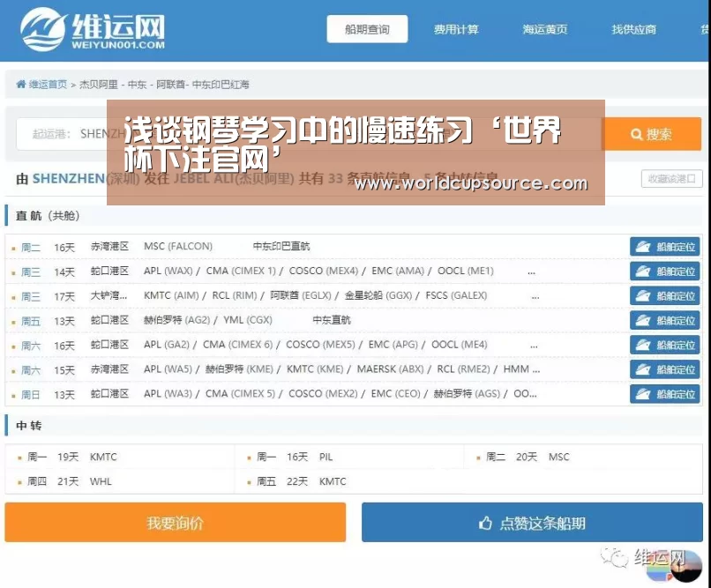Expand ellipsis on the APL (GA2) row
Image resolution: width=711 pixels, height=588 pixels.
pos(535,346)
